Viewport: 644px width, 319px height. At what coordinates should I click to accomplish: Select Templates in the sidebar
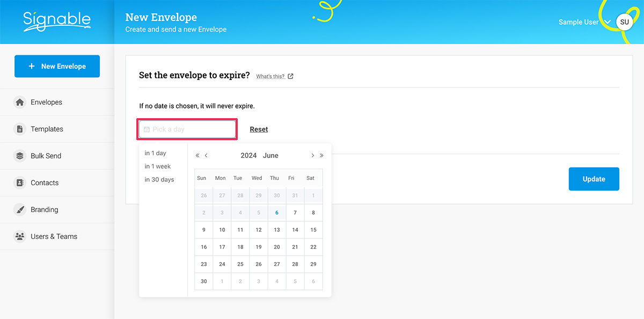click(47, 129)
